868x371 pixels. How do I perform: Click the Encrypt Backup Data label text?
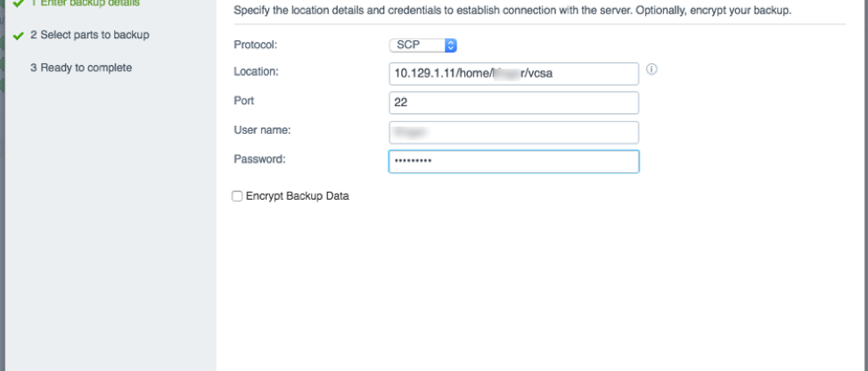tap(298, 196)
